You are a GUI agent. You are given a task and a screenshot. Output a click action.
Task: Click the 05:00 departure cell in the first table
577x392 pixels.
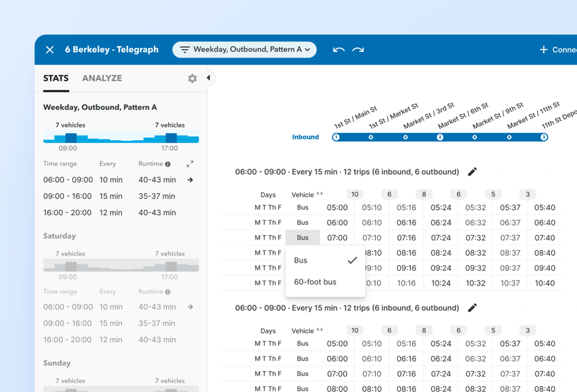coord(337,208)
